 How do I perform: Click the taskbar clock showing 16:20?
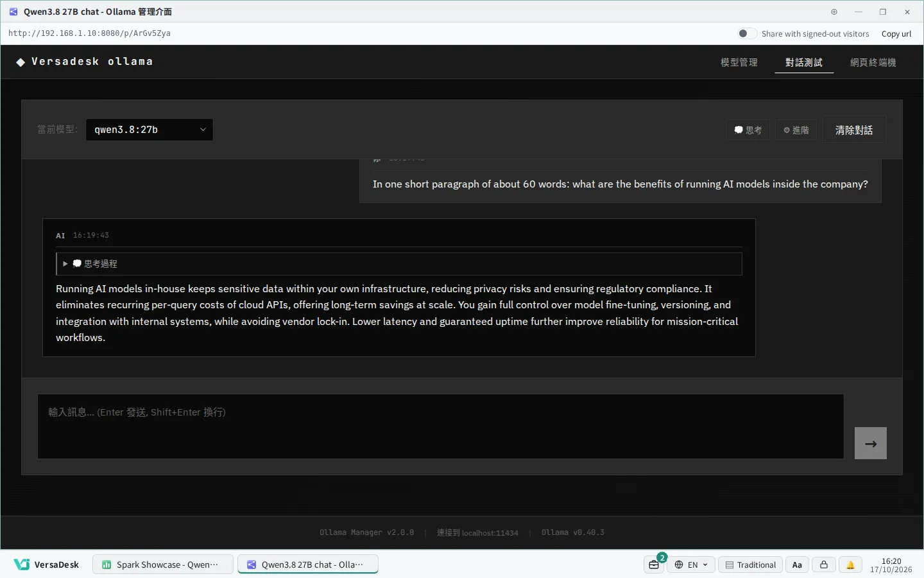891,565
